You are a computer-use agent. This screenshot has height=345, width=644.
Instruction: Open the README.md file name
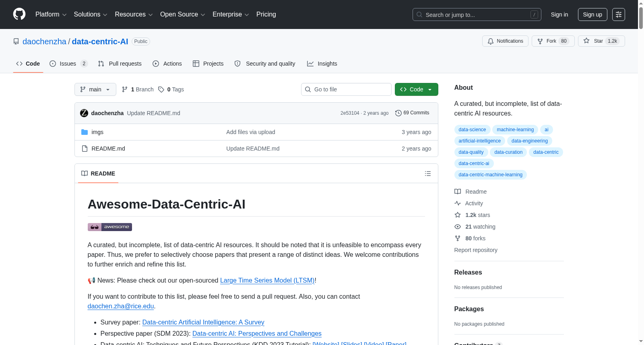point(108,149)
